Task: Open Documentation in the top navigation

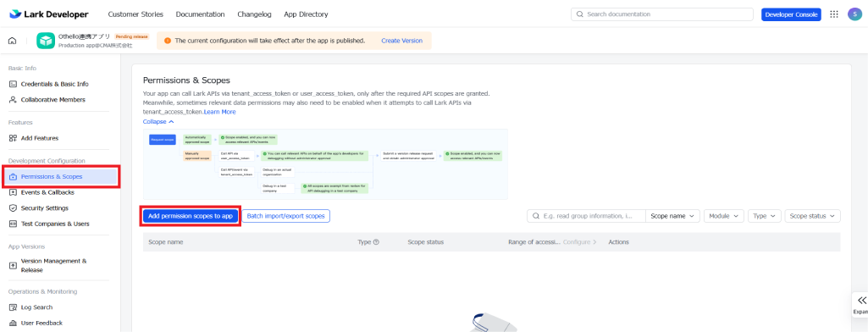Action: tap(201, 14)
